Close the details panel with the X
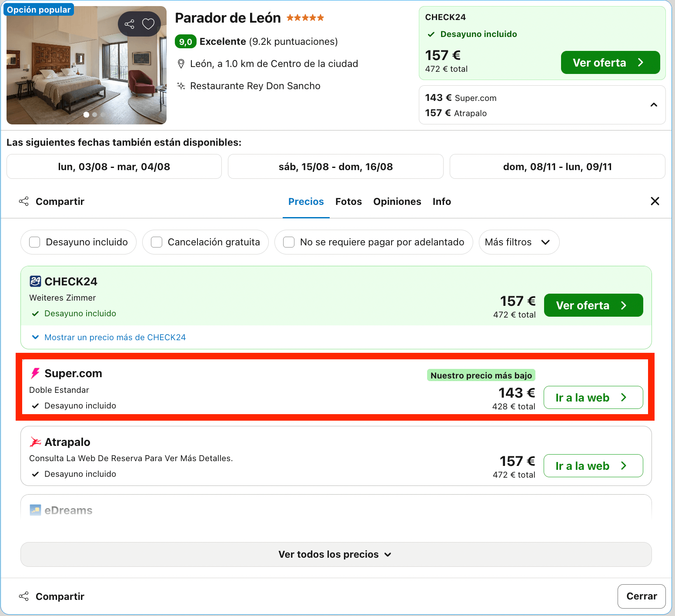 point(655,201)
